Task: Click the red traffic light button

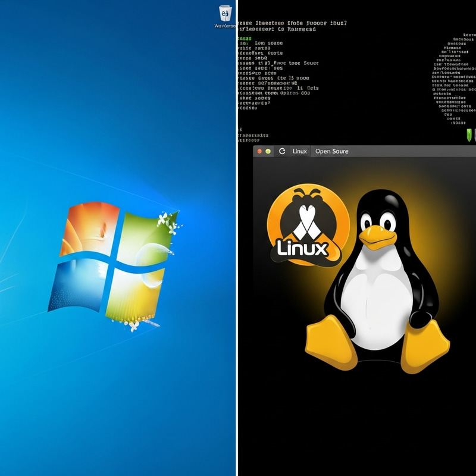Action: coord(259,150)
